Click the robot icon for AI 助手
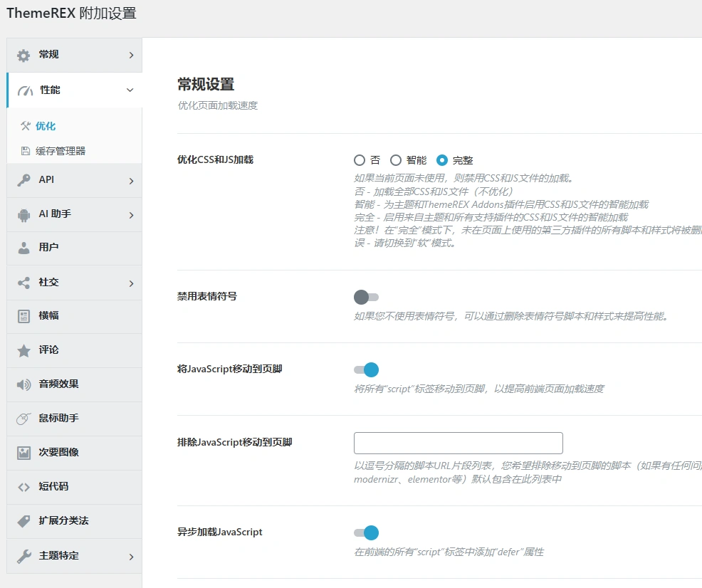Image resolution: width=702 pixels, height=588 pixels. click(x=23, y=214)
